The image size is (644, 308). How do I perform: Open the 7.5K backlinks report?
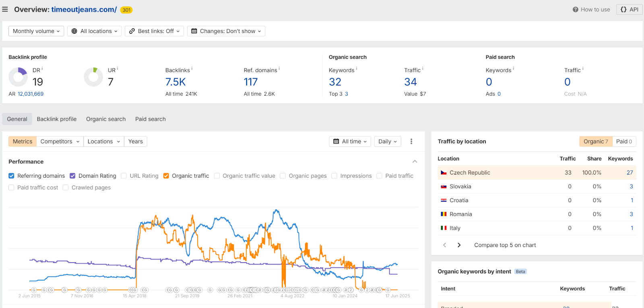tap(175, 82)
